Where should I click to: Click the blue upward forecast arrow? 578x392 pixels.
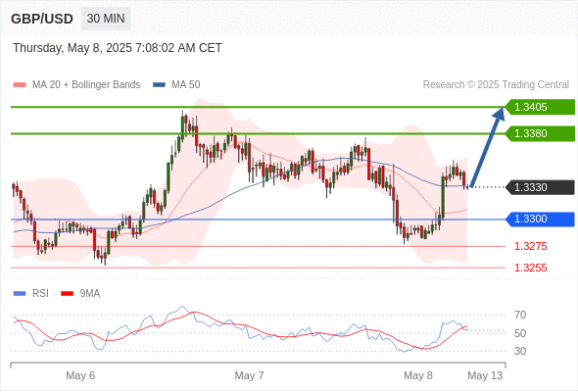[x=488, y=147]
